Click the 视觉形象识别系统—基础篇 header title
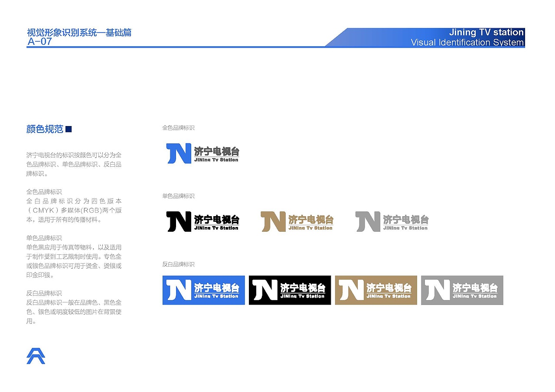The width and height of the screenshot is (555, 392). [x=79, y=32]
